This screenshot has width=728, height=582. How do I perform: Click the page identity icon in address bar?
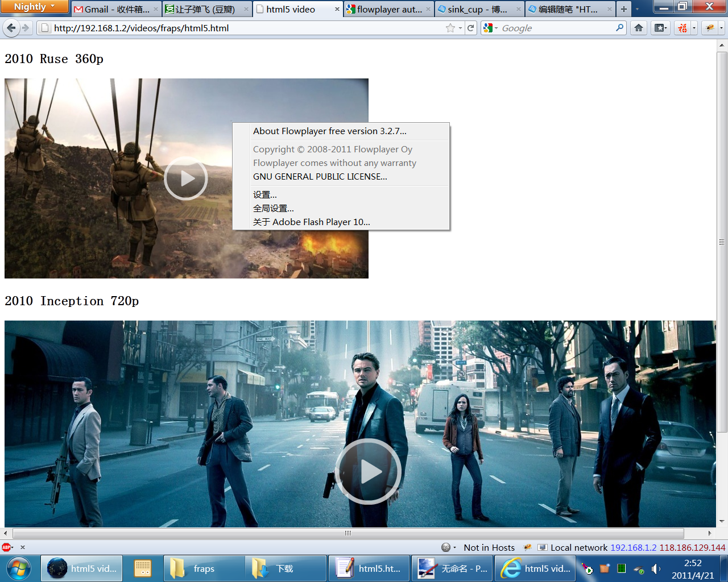coord(45,28)
